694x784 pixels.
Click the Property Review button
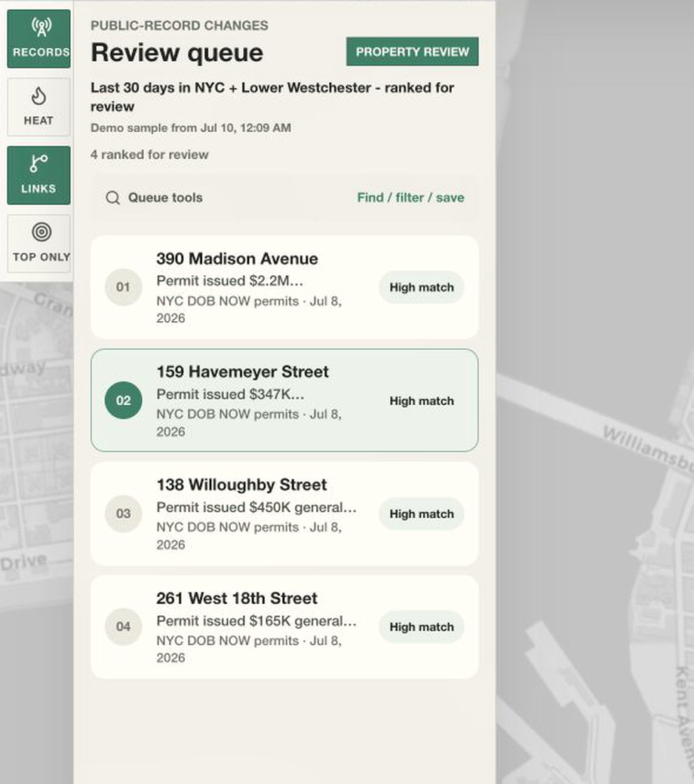pos(413,51)
